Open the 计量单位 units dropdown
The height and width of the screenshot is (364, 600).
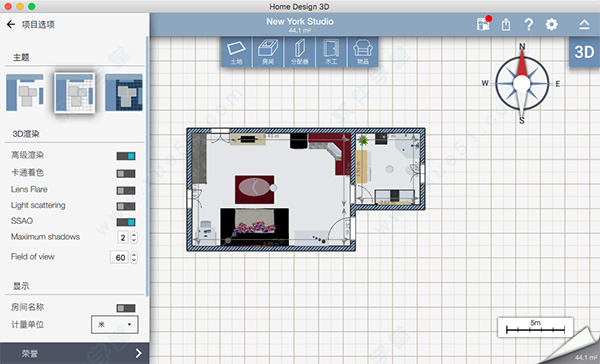[x=114, y=325]
